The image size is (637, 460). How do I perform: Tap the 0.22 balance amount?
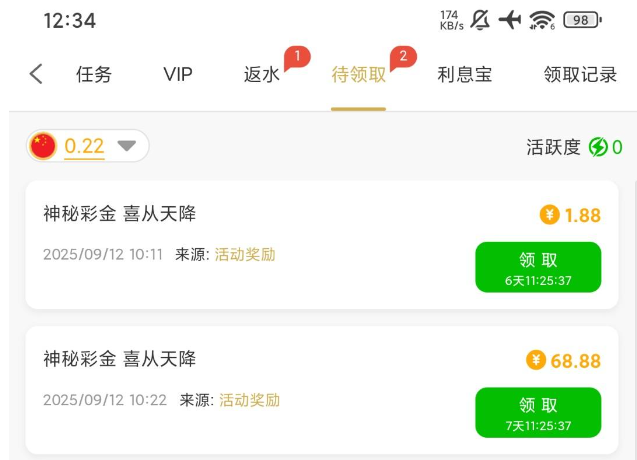coord(85,146)
